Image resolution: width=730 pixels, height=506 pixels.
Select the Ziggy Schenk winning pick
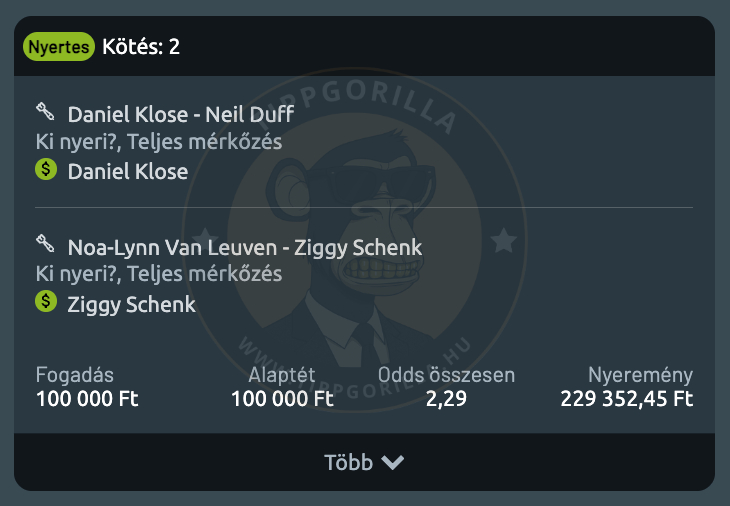point(131,305)
